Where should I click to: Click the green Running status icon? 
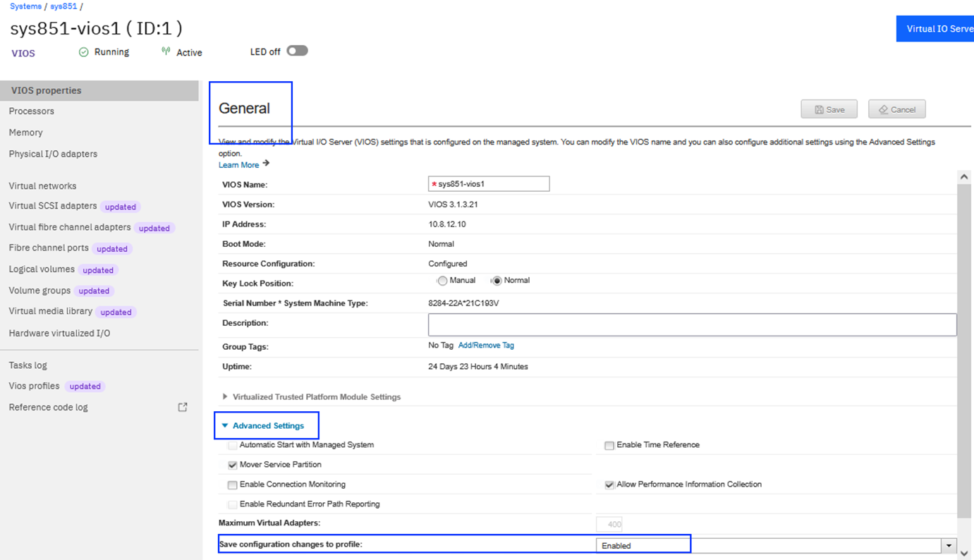pyautogui.click(x=84, y=52)
